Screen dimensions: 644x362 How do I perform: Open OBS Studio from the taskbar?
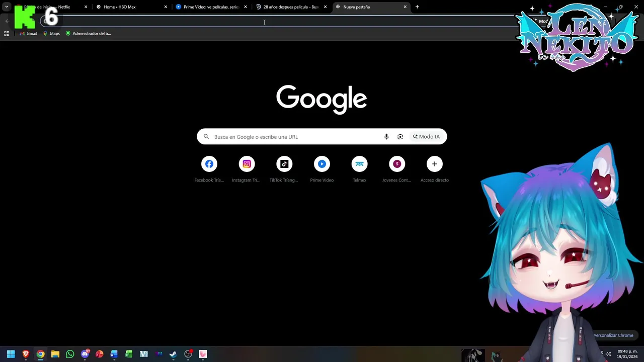(x=188, y=354)
